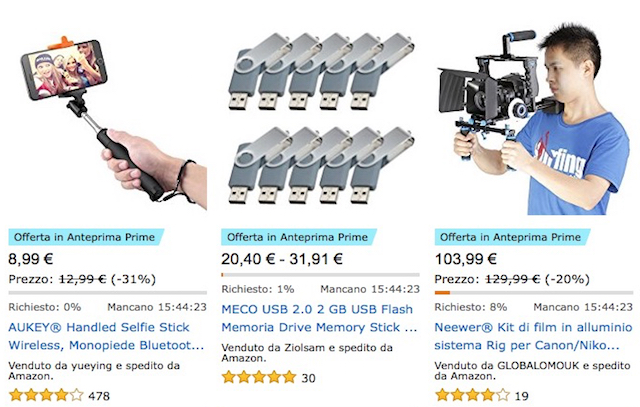Click the Prime preview badge above 20,40 €

click(x=299, y=237)
